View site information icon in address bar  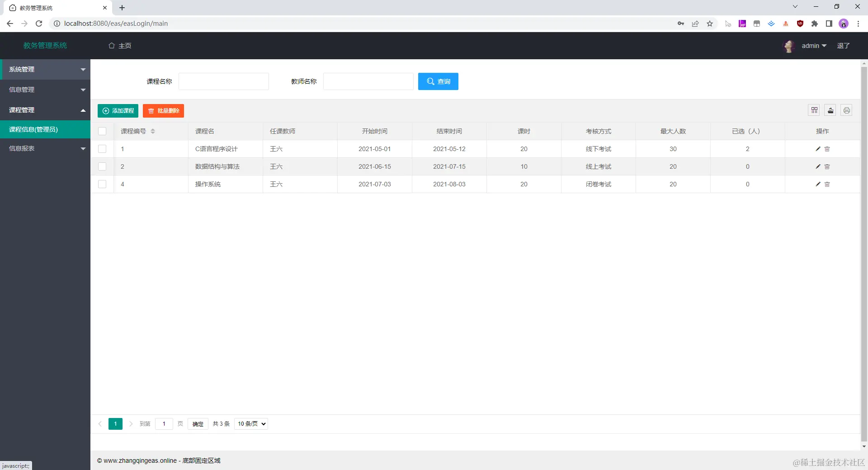click(x=57, y=24)
